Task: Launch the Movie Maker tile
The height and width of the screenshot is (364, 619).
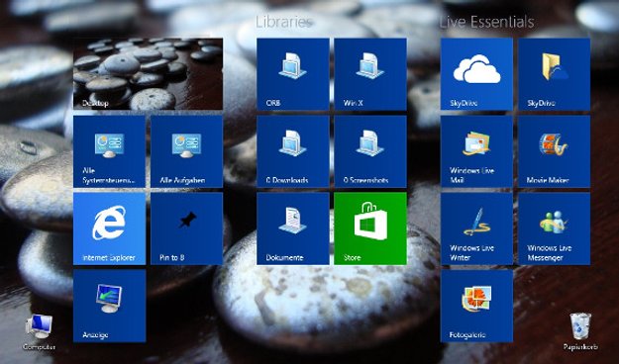Action: (x=555, y=151)
